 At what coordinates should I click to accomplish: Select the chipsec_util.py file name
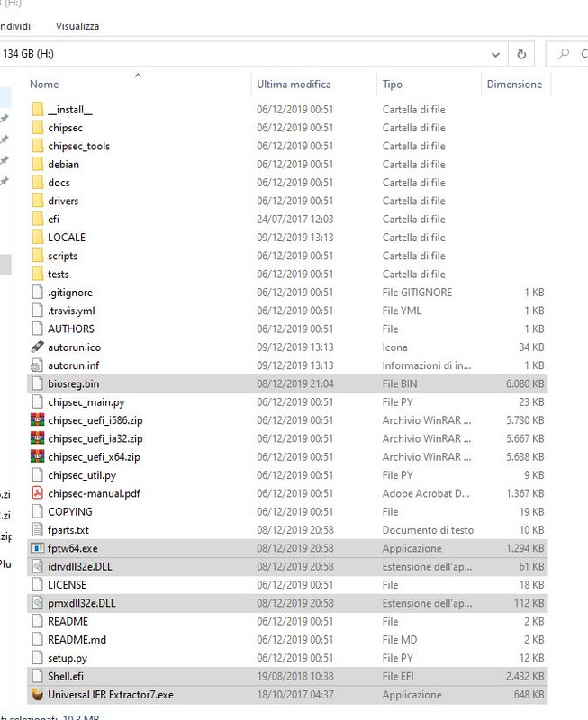(x=82, y=475)
